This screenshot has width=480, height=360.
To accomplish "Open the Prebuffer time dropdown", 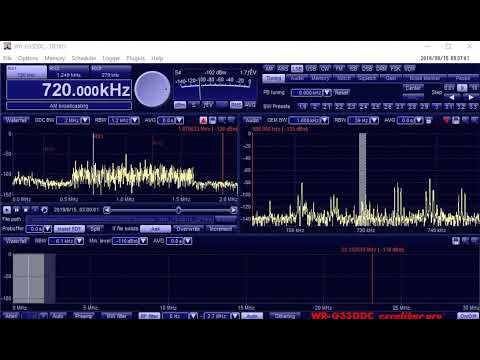I will pos(48,229).
